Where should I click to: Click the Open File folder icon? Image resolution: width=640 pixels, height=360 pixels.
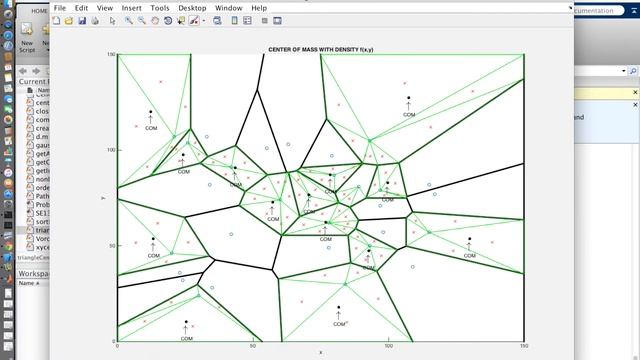[x=69, y=20]
